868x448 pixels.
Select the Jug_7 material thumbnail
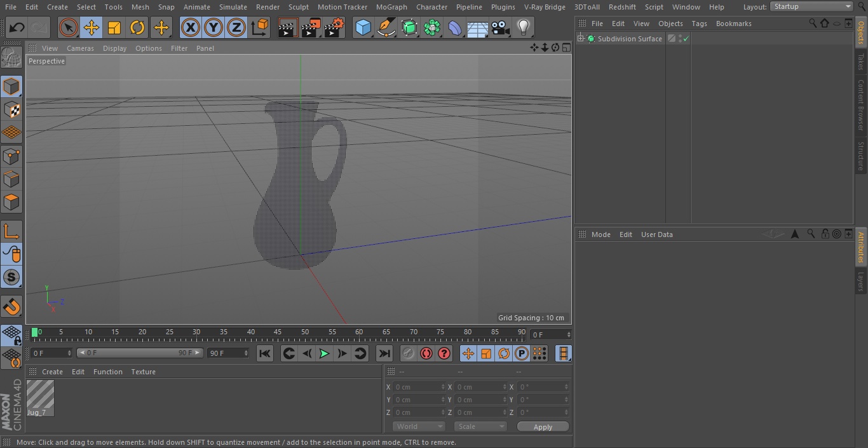pyautogui.click(x=40, y=395)
